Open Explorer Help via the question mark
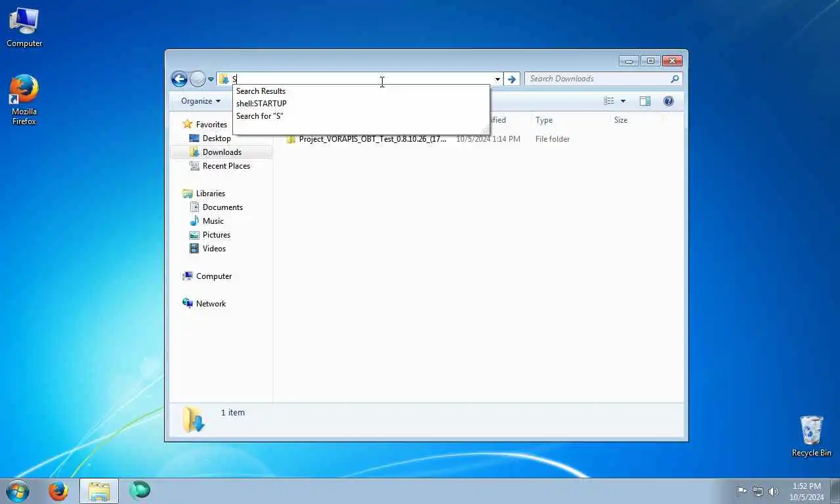This screenshot has width=840, height=504. pos(669,101)
